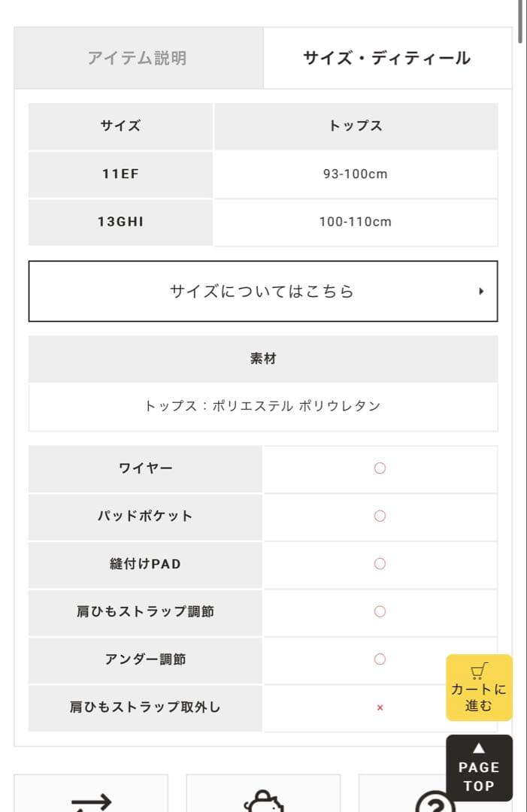This screenshot has width=527, height=812.
Task: Click the 93-100cm measurement cell
Action: [355, 174]
